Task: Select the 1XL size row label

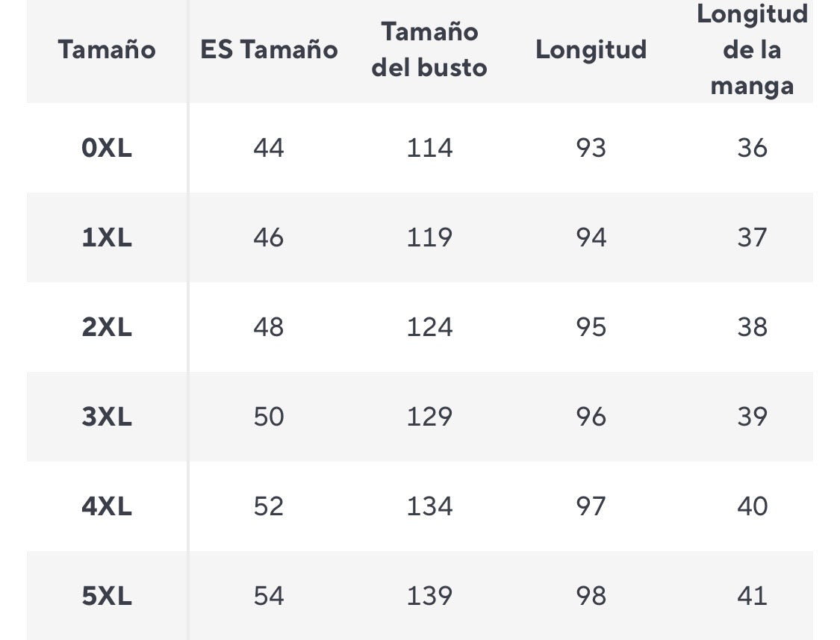Action: (x=107, y=237)
